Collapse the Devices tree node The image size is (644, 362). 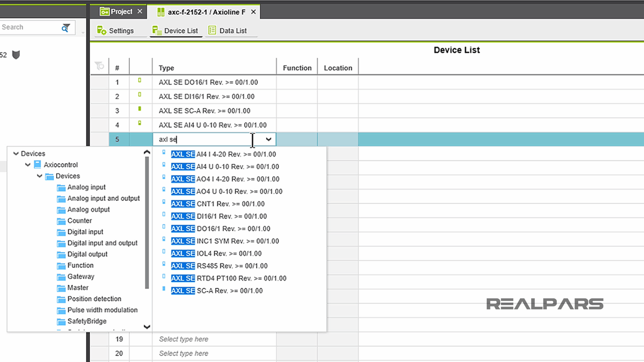pyautogui.click(x=16, y=154)
